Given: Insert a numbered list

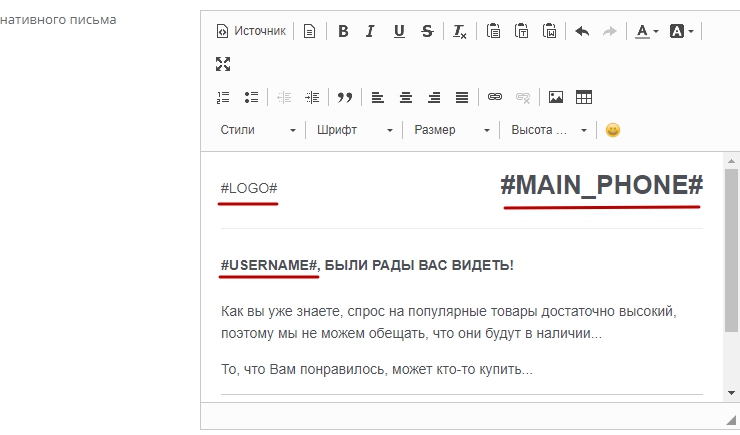Looking at the screenshot, I should (x=223, y=97).
